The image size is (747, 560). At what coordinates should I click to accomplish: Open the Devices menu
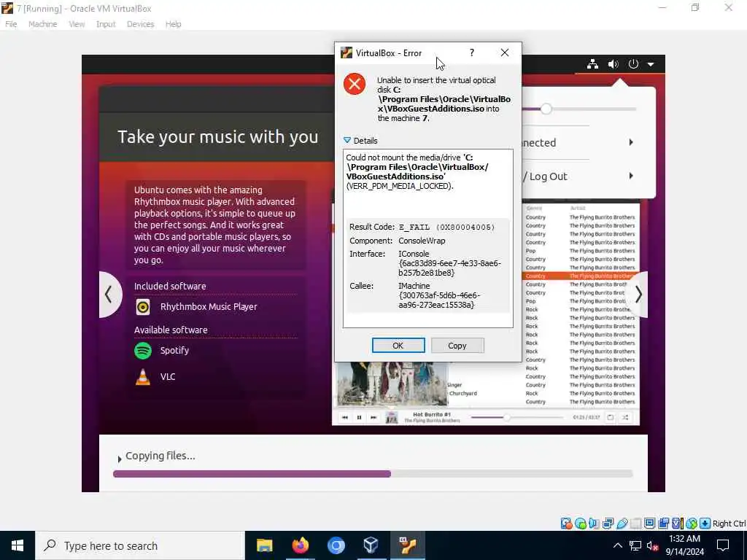tap(141, 24)
